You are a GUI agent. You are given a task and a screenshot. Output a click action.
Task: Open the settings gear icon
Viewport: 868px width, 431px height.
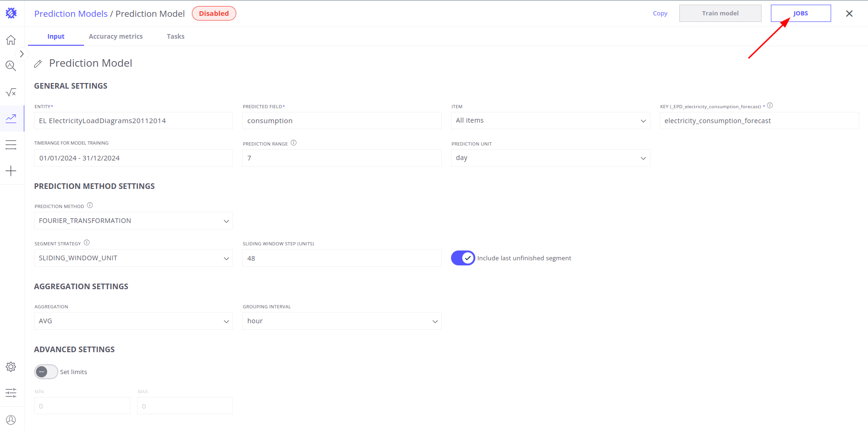click(x=11, y=367)
